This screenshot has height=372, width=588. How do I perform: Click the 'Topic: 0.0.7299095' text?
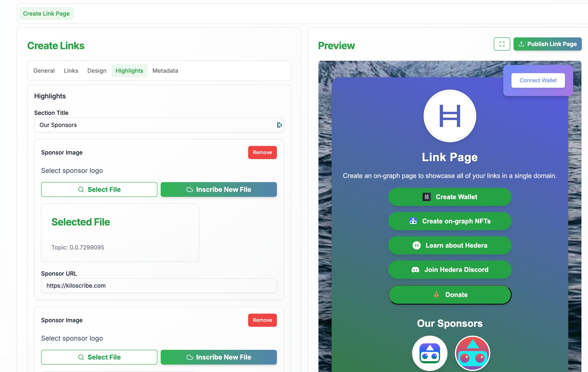coord(78,247)
